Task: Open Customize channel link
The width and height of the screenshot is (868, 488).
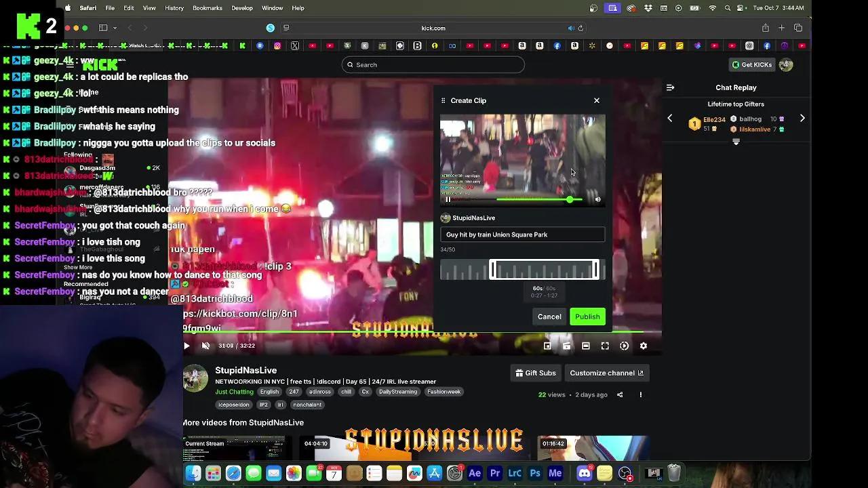Action: coord(606,373)
